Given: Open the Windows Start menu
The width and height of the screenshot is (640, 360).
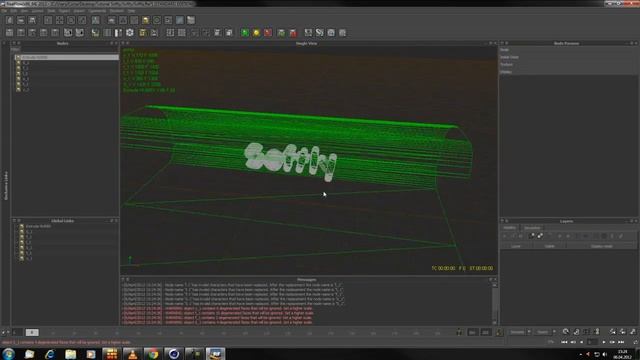Looking at the screenshot, I should click(9, 353).
